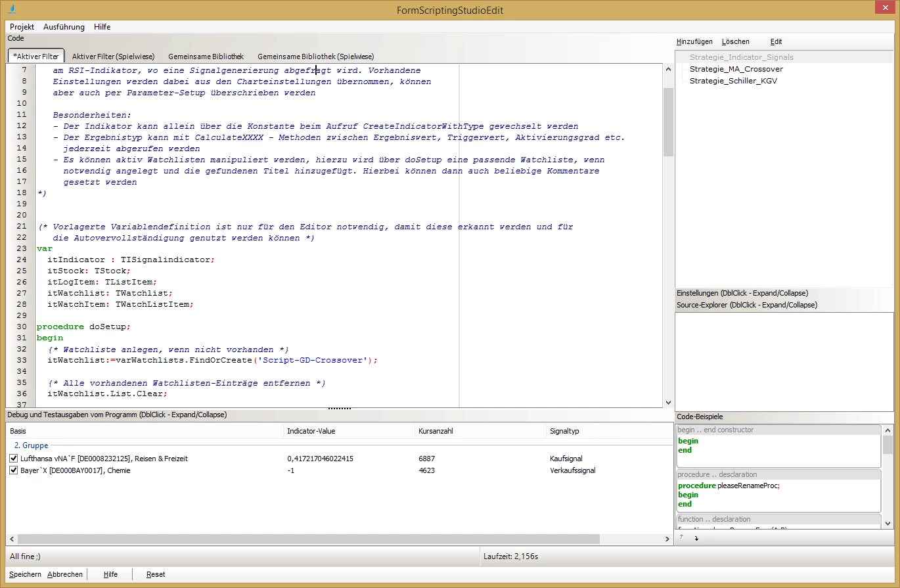The width and height of the screenshot is (900, 588).
Task: Collapse the Debug und Testausgaben panel header
Action: point(339,415)
